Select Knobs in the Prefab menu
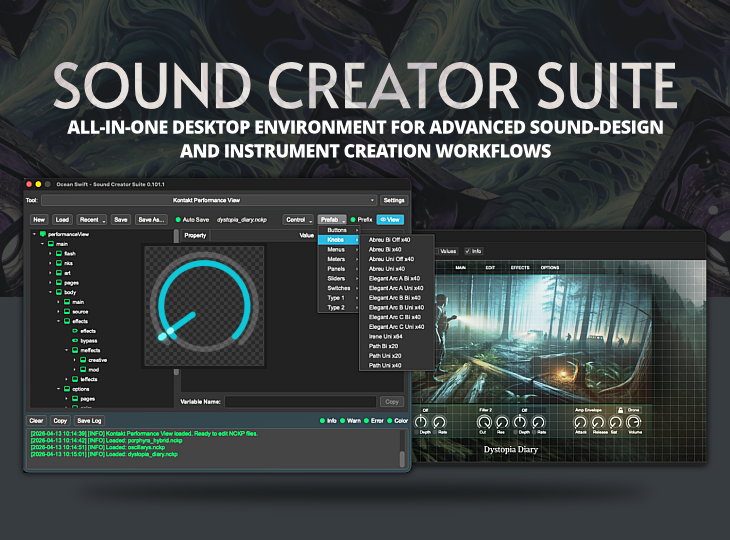Image resolution: width=730 pixels, height=540 pixels. pos(338,240)
